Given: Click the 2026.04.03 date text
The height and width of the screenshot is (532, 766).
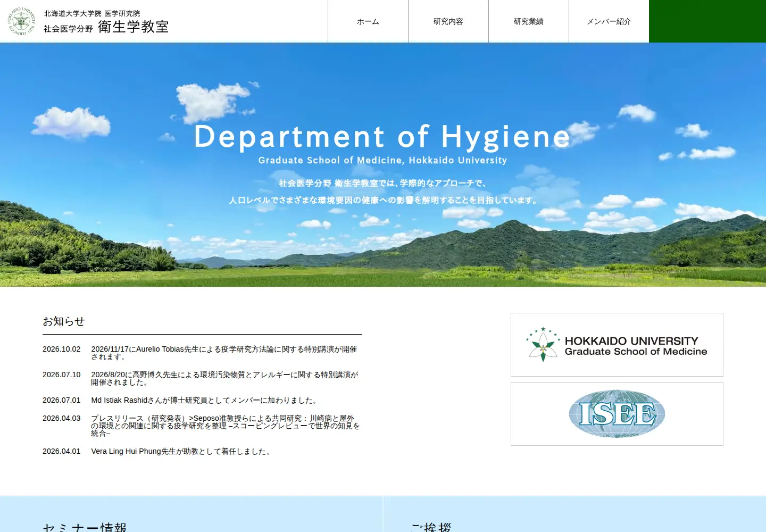Looking at the screenshot, I should coord(62,418).
